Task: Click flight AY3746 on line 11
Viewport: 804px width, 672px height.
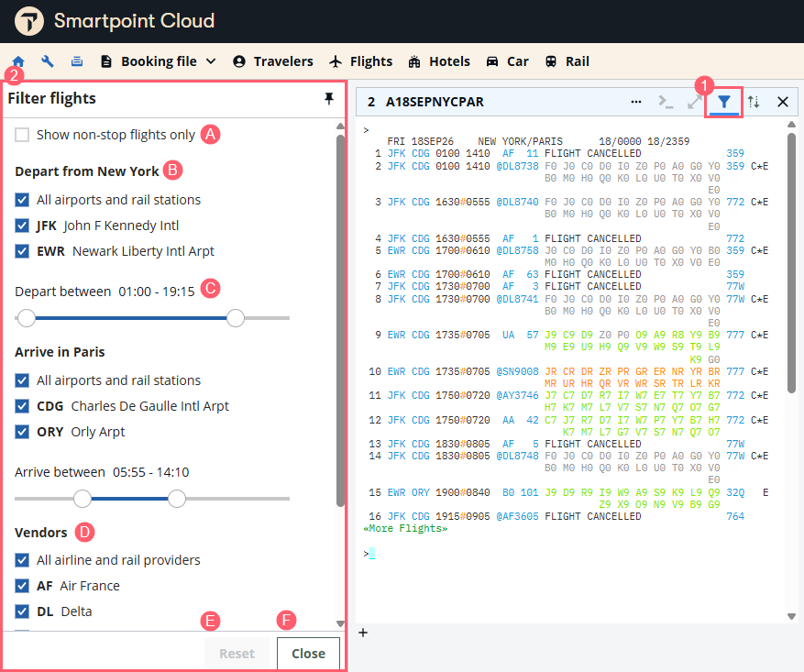Action: pos(517,395)
